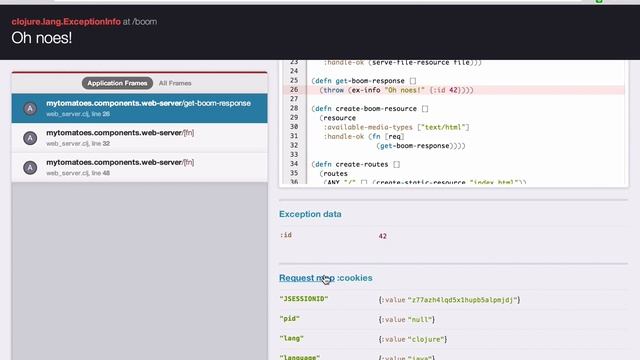
Task: Click the clojure.lang.ExceptionInfo exception name
Action: [x=66, y=22]
